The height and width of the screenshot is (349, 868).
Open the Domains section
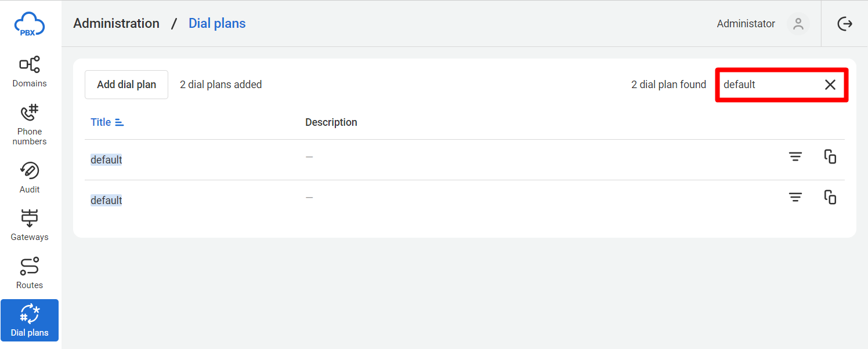pos(30,71)
